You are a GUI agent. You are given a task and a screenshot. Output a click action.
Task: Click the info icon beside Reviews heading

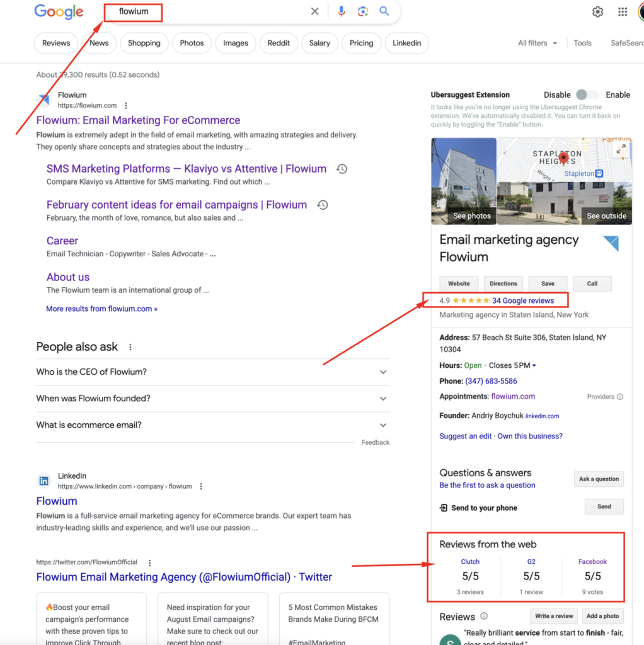[484, 616]
